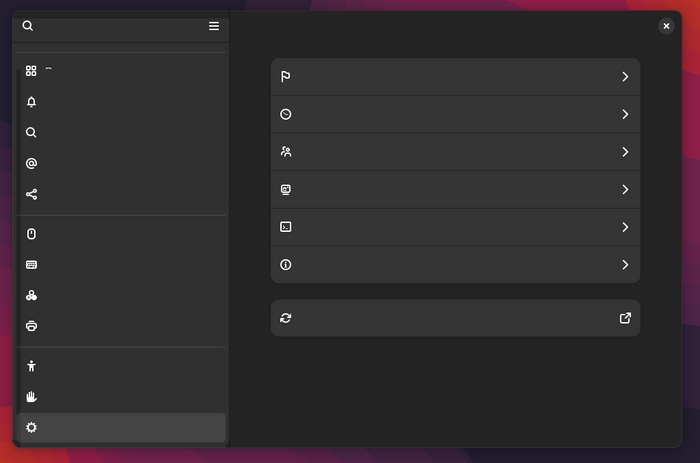Open Color settings icon
Viewport: 700px width, 463px height.
(x=31, y=296)
